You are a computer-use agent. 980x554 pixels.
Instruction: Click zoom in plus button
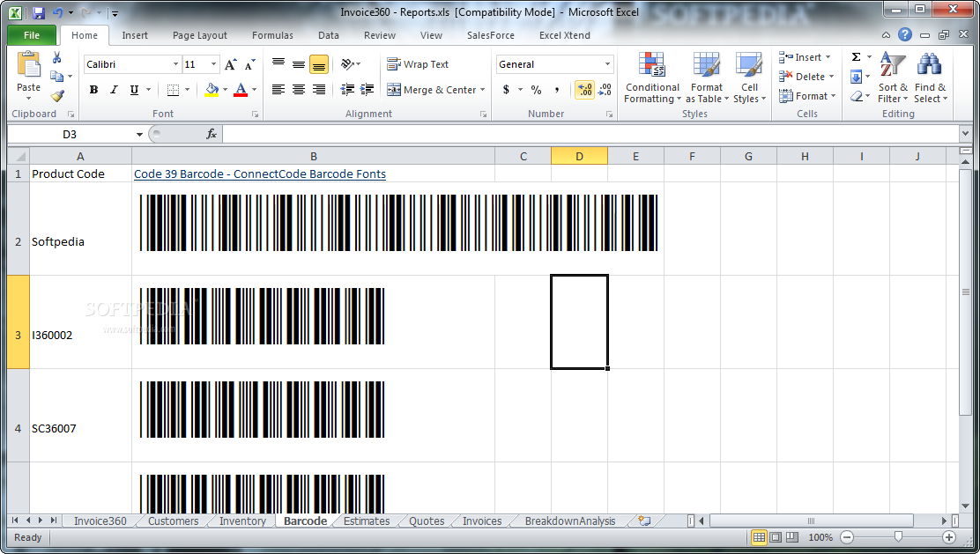pos(949,537)
